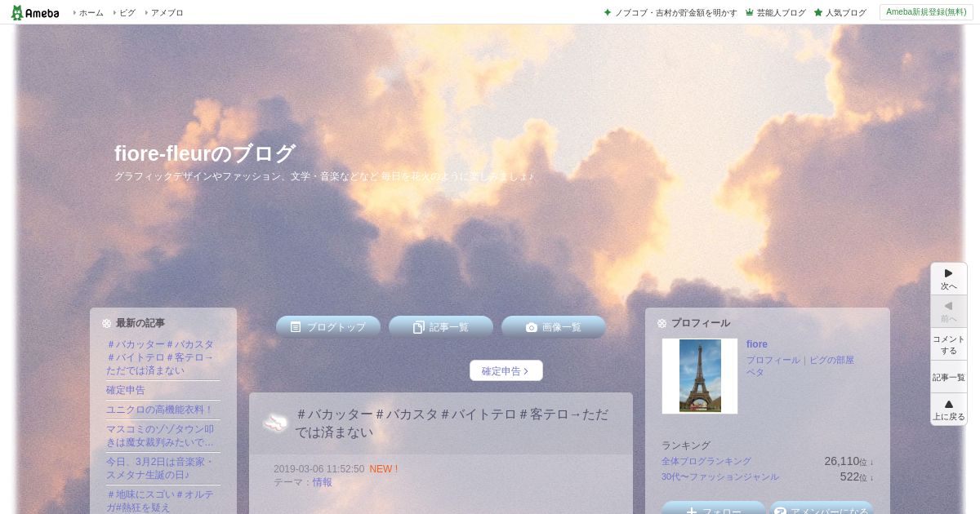Open the 情報 theme link

tap(323, 482)
